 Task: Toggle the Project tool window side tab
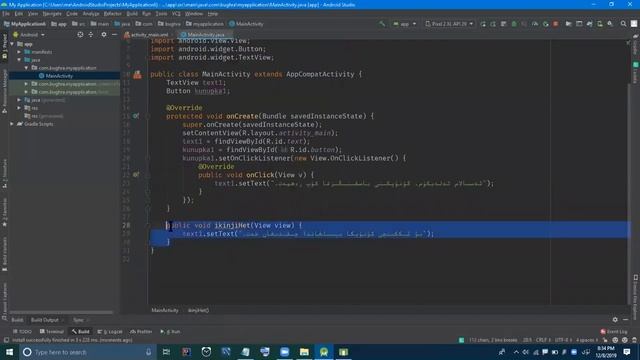[x=4, y=47]
